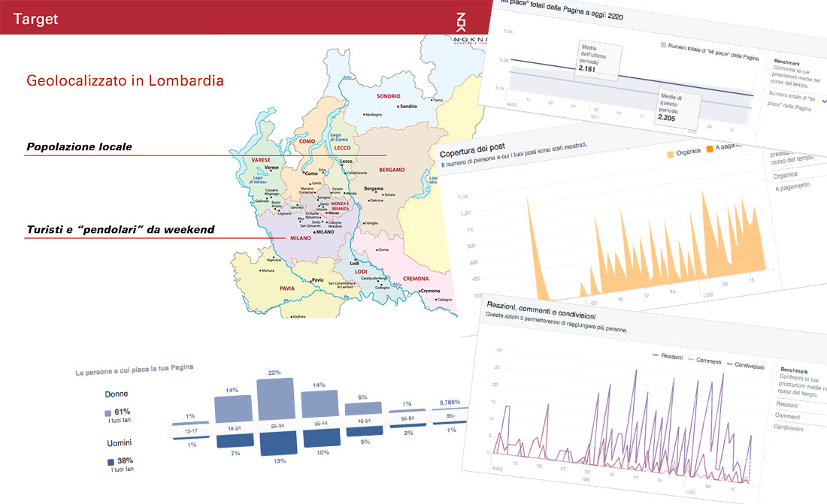Click the Uomini dark-blue legend square
This screenshot has width=827, height=504.
111,461
